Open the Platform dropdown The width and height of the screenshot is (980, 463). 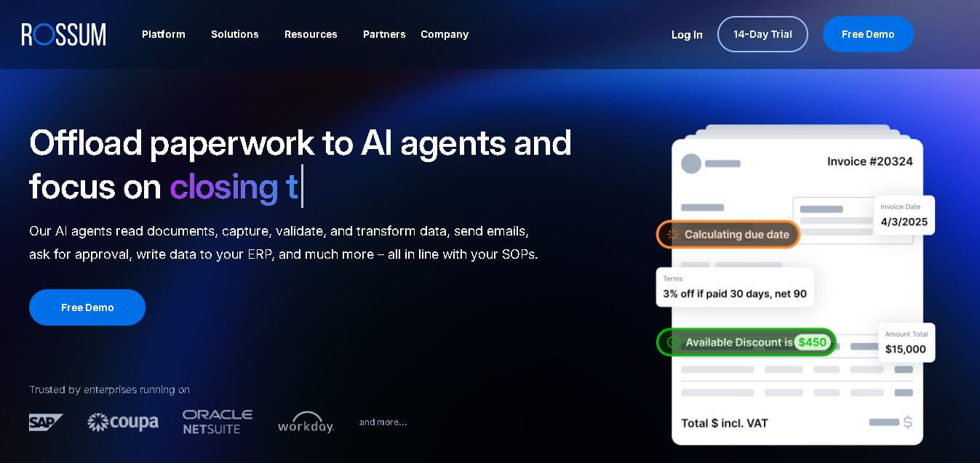163,34
